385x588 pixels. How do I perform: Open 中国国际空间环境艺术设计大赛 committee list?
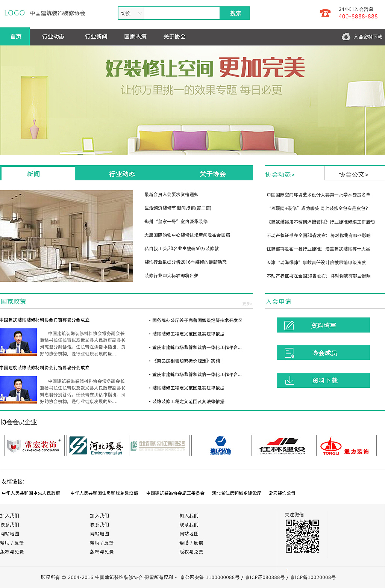coord(318,195)
